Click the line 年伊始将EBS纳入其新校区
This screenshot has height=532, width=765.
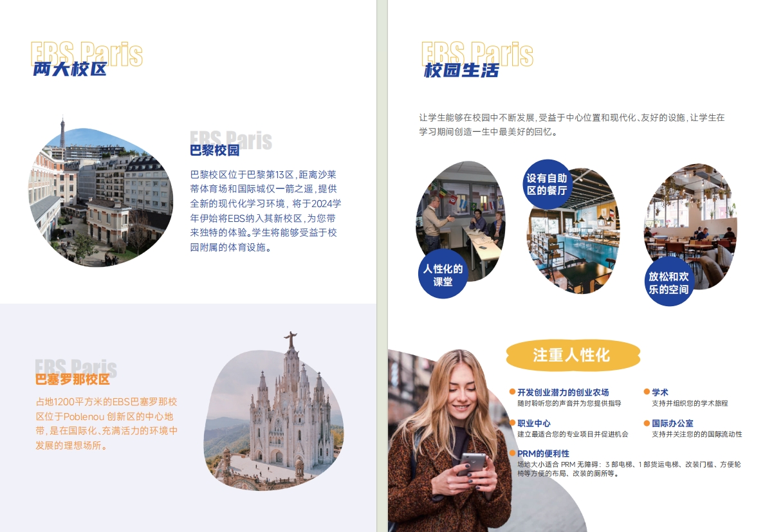point(263,219)
